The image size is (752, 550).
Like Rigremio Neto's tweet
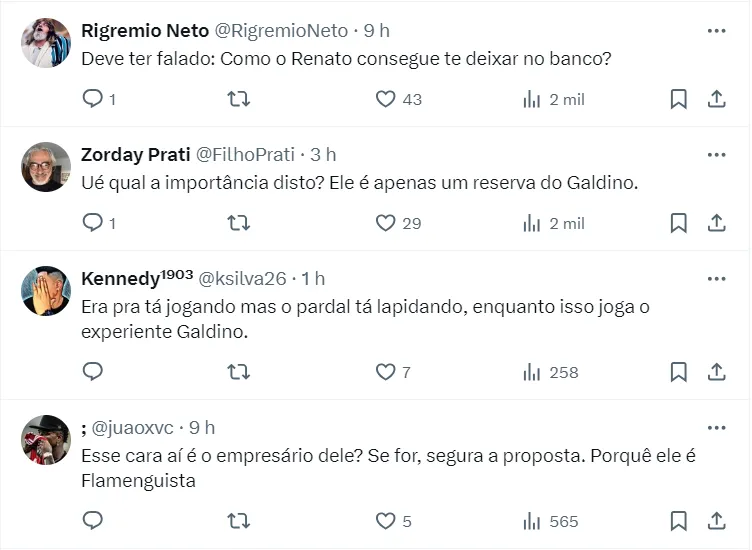coord(386,99)
